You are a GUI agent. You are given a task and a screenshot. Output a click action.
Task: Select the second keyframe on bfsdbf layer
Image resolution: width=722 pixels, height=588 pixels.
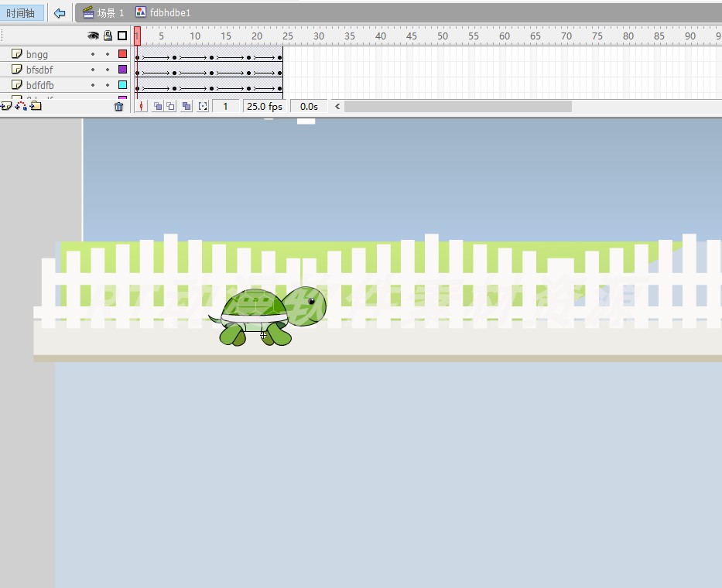click(x=175, y=73)
